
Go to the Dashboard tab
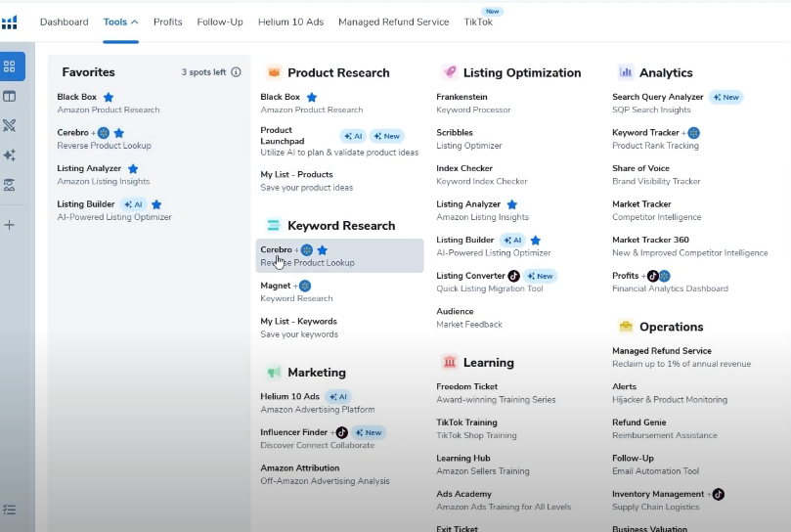[x=64, y=22]
